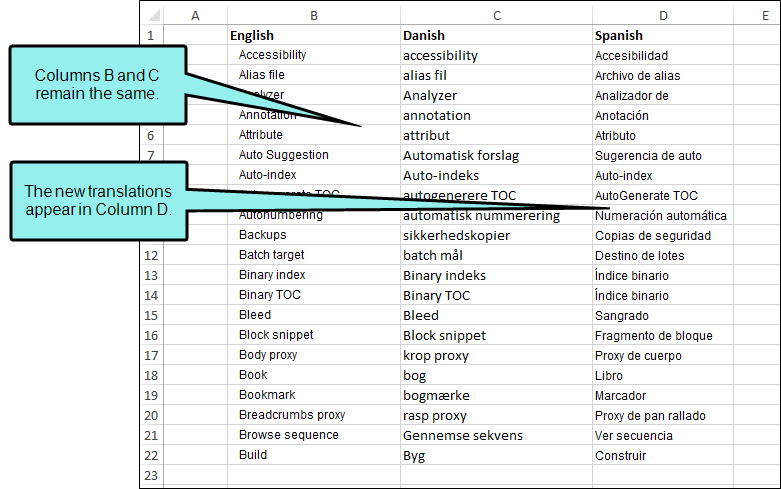
Task: Select column D header
Action: point(663,15)
